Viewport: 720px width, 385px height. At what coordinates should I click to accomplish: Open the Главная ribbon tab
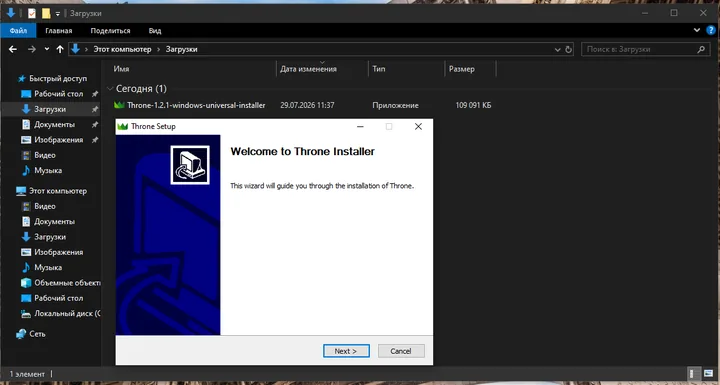[x=59, y=31]
